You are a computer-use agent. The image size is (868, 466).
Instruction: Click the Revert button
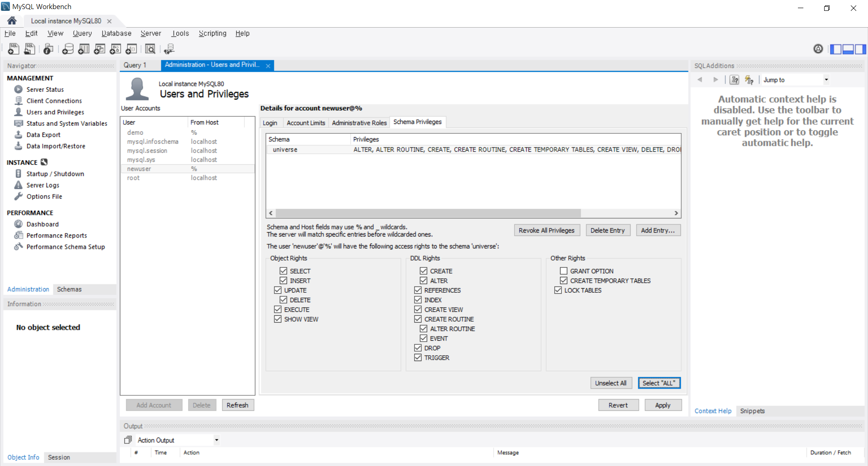coord(618,405)
